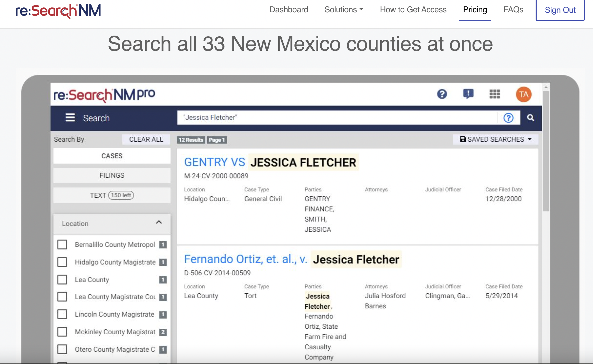Check the Bernalillo County Metropol checkbox
The height and width of the screenshot is (364, 593).
coord(62,244)
